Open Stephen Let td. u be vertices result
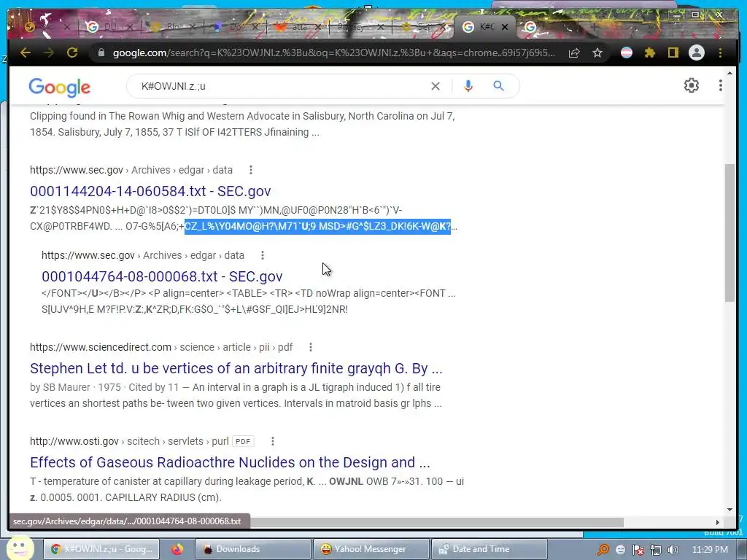 [236, 368]
